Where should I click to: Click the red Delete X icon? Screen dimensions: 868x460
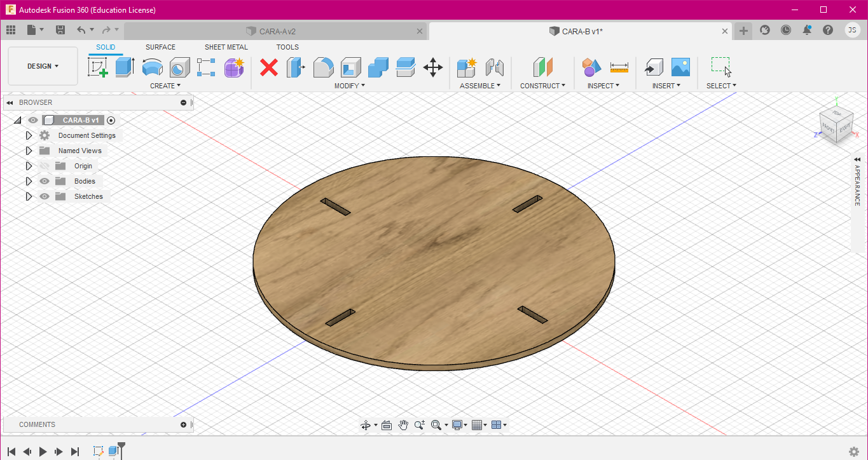point(269,67)
